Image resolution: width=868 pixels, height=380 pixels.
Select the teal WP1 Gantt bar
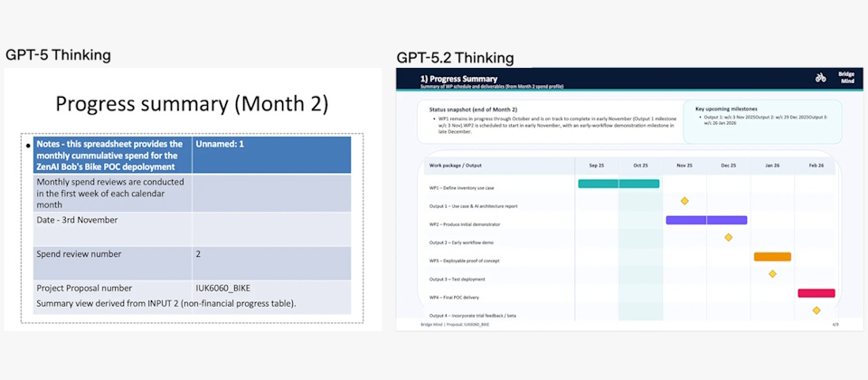click(618, 184)
